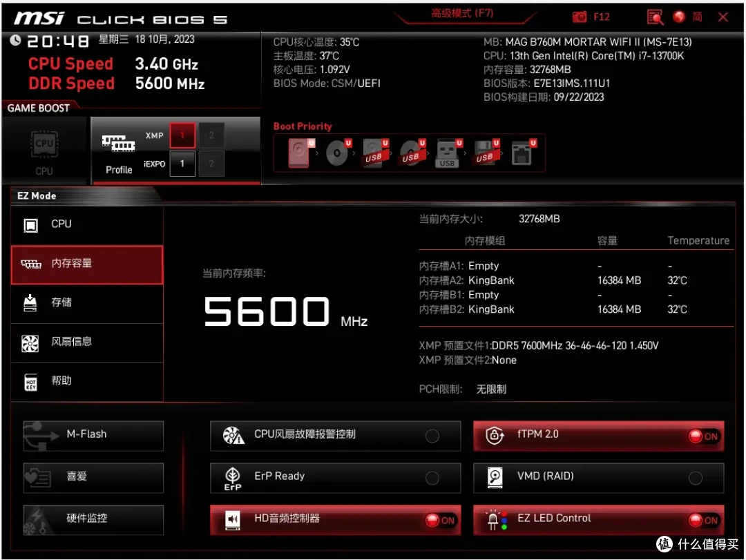Turn off EZ LED Control

click(x=703, y=520)
